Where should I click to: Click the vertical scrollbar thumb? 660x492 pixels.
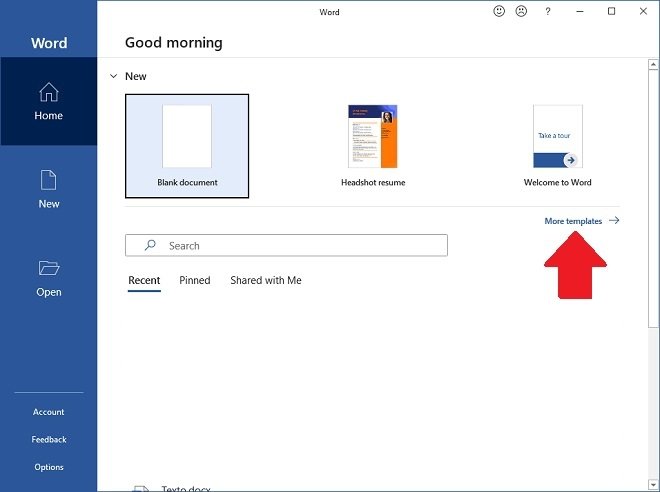[x=653, y=198]
